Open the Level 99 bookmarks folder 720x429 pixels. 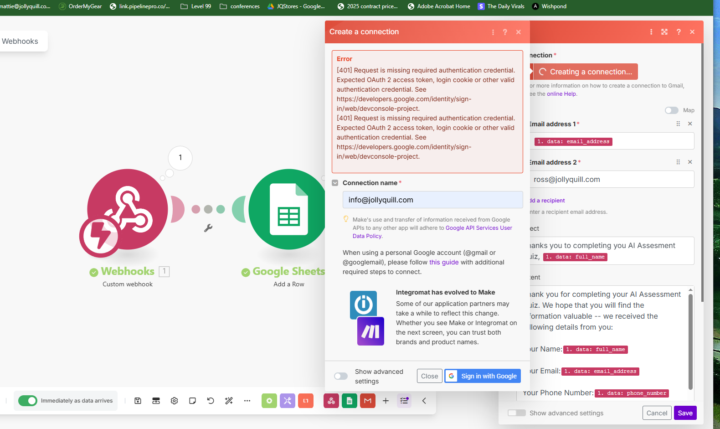point(196,6)
